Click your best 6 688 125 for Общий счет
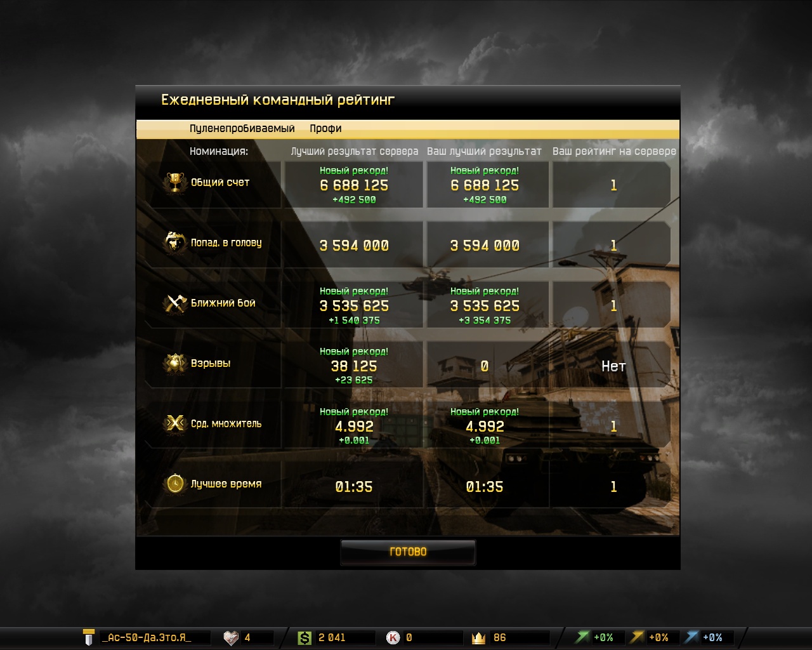This screenshot has width=812, height=650. point(485,185)
